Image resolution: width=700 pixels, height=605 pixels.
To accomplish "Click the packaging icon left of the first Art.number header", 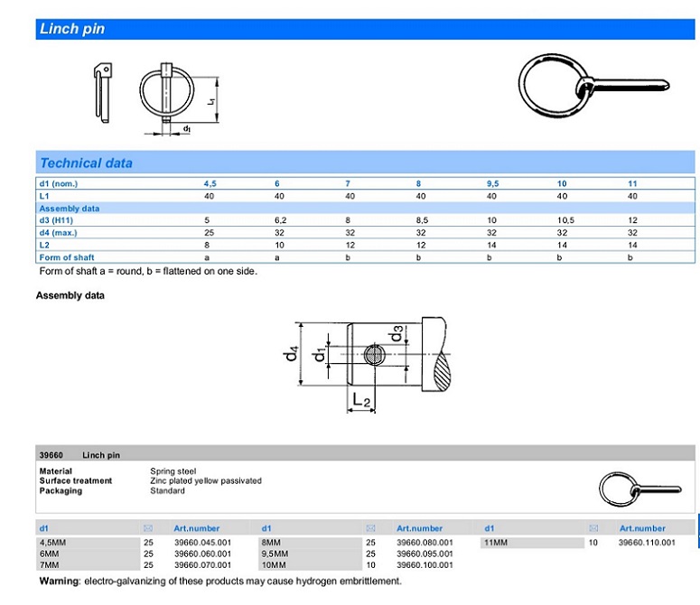I will click(148, 528).
